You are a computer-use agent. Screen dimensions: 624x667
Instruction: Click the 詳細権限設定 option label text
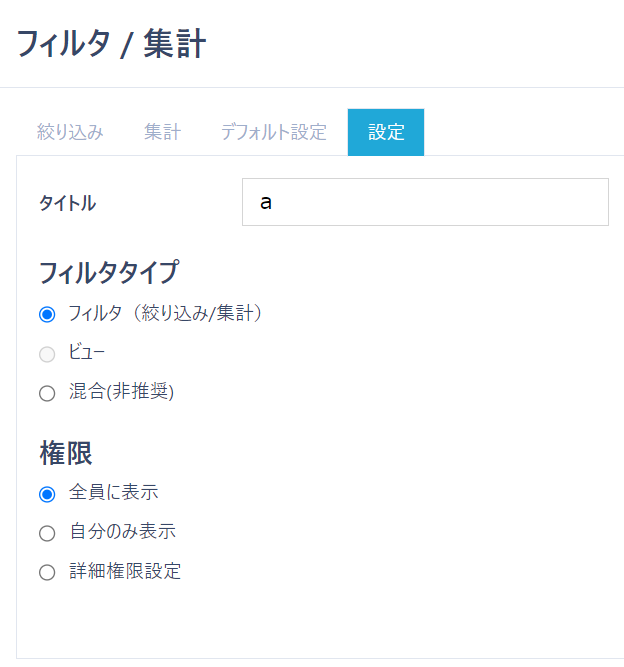(x=125, y=572)
